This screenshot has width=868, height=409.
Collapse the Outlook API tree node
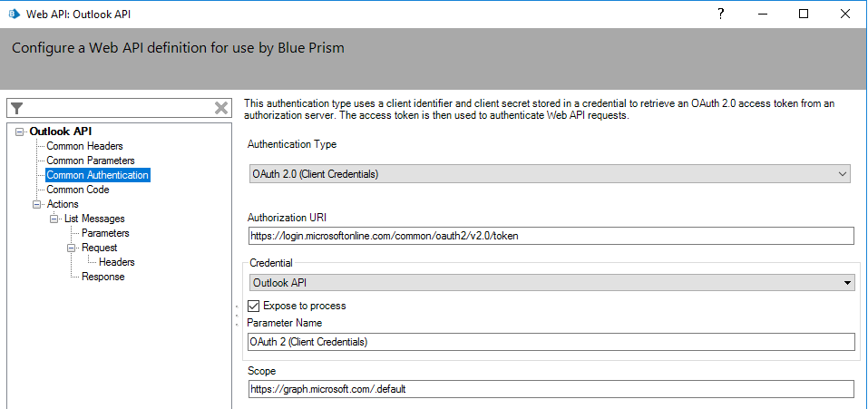coord(21,131)
